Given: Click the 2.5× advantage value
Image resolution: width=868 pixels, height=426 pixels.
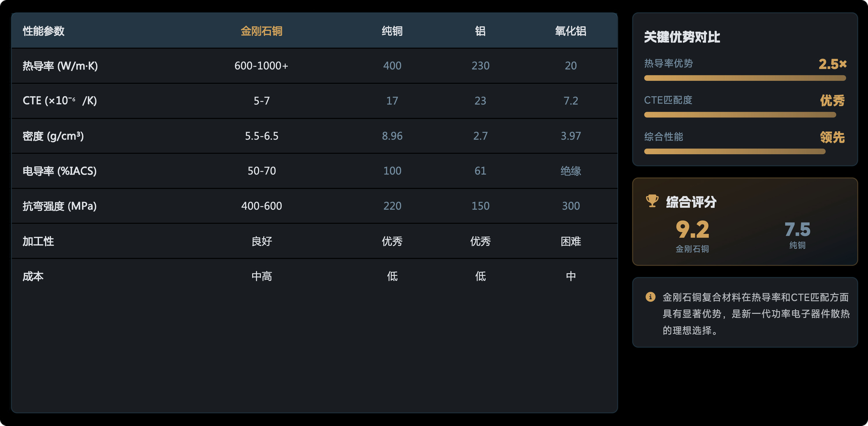Looking at the screenshot, I should (833, 64).
